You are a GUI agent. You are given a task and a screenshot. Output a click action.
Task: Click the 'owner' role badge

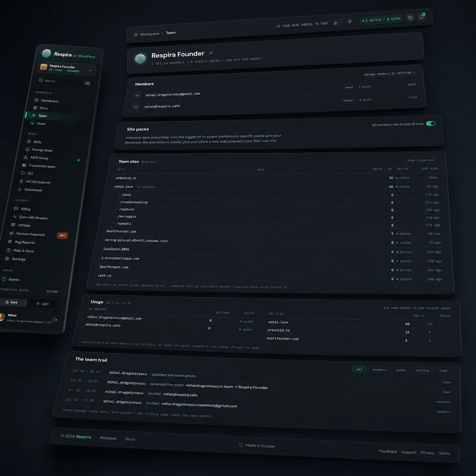pyautogui.click(x=349, y=87)
